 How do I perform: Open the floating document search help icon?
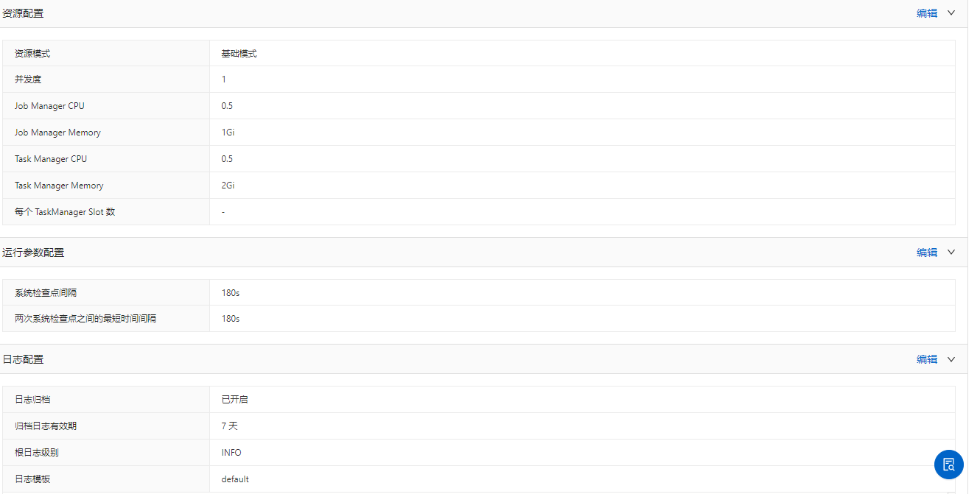point(948,465)
